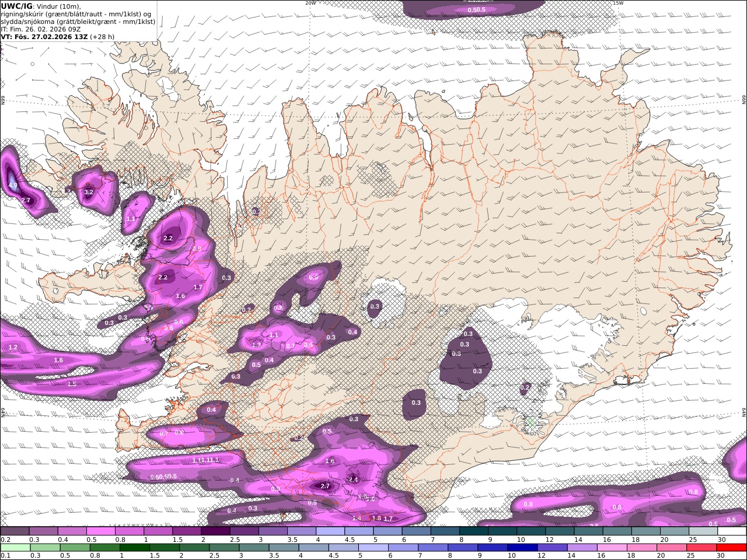The image size is (747, 560).
Task: Select the '1.4' precipitation value on the map
Action: [357, 518]
